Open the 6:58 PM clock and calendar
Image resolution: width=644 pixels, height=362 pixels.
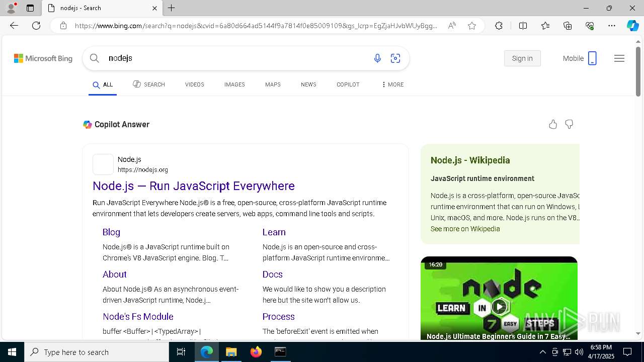coord(601,352)
